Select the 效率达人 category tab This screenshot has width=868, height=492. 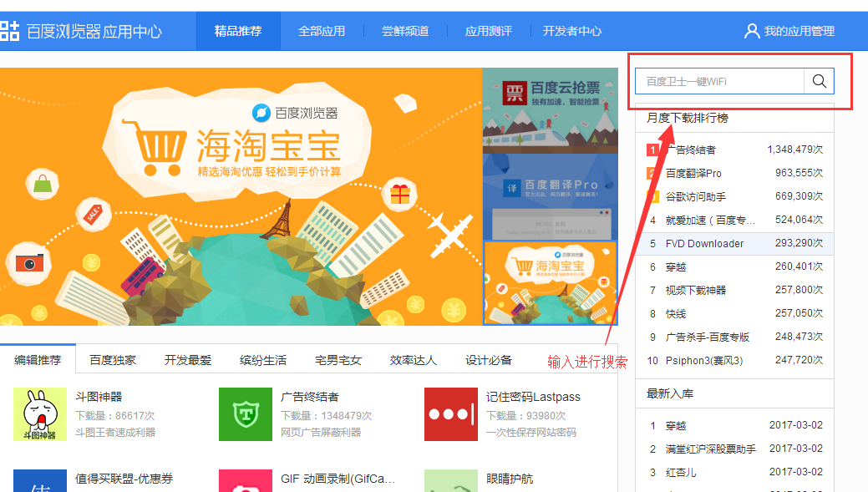414,360
